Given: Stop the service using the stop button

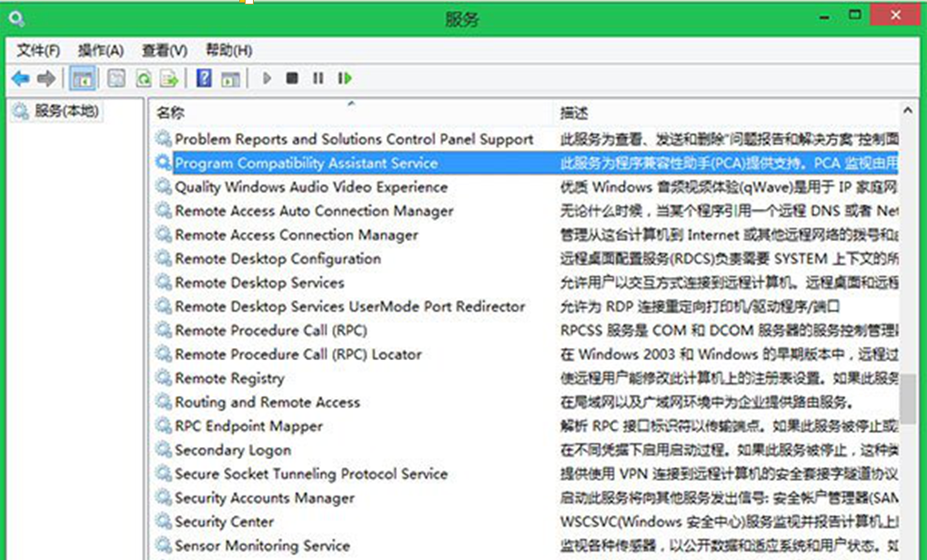Looking at the screenshot, I should [x=292, y=79].
